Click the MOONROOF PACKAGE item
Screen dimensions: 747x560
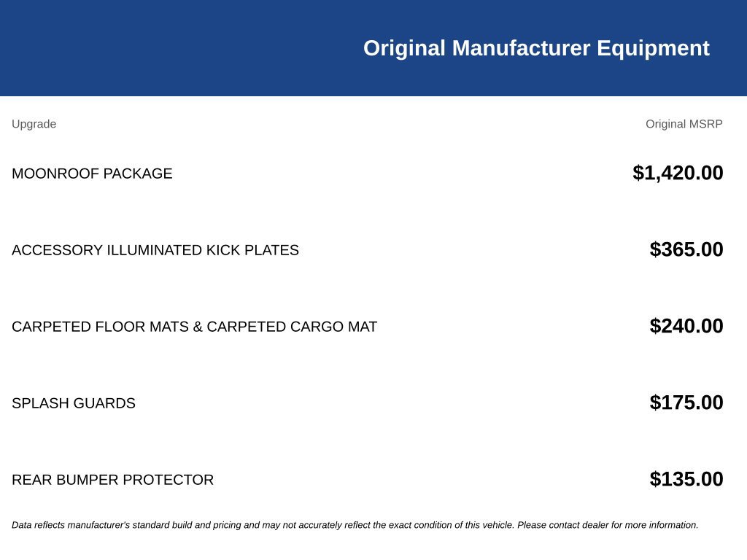(x=92, y=174)
